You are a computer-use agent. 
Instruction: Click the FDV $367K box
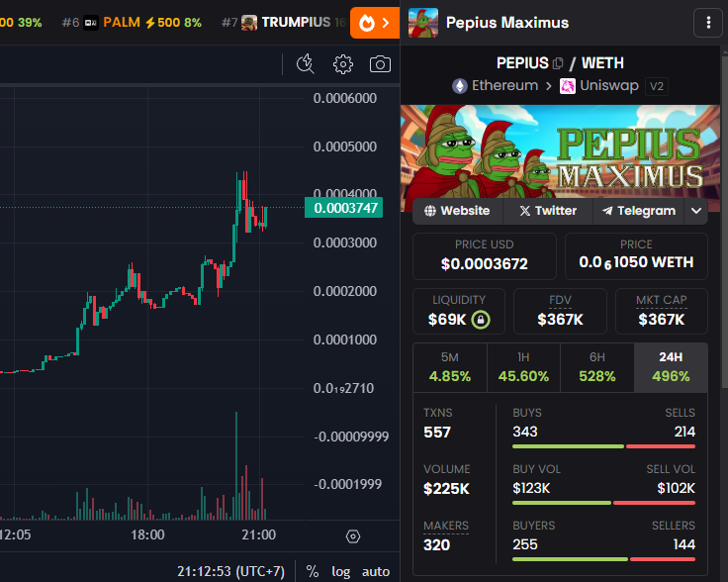[x=560, y=311]
